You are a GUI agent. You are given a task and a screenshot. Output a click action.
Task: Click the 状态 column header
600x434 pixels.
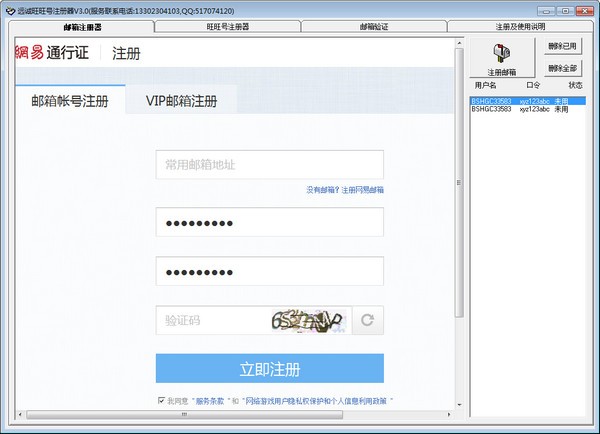click(x=575, y=85)
